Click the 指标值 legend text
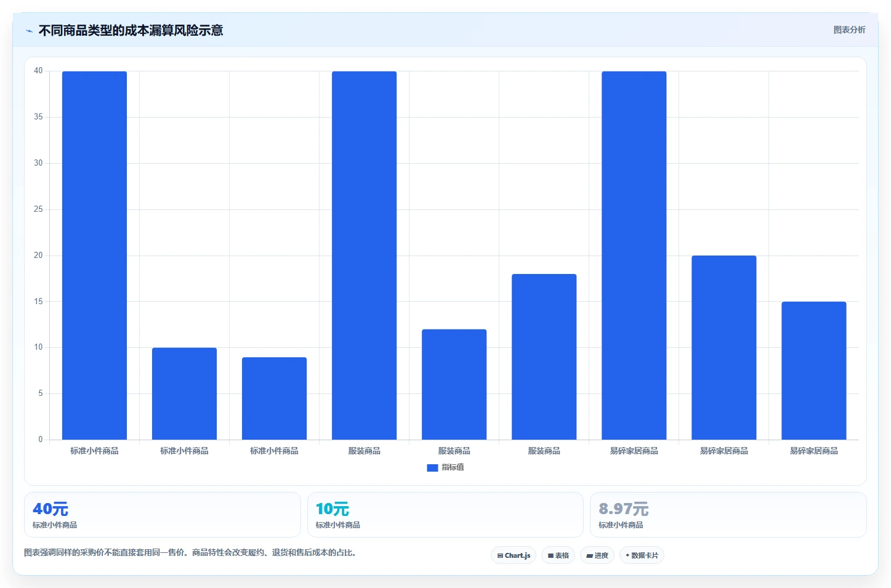 tap(453, 467)
